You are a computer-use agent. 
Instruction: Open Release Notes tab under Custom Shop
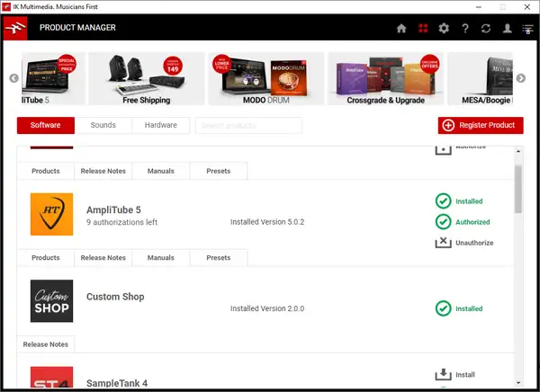46,344
